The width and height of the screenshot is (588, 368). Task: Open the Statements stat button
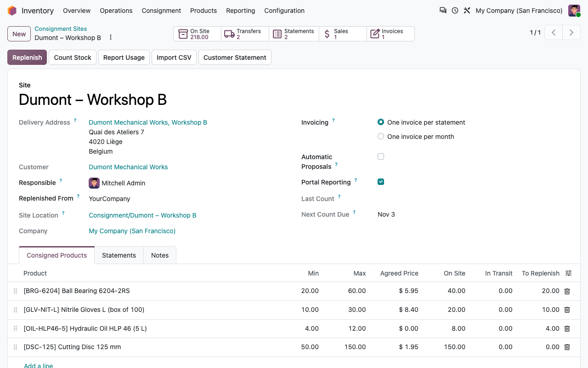[294, 34]
